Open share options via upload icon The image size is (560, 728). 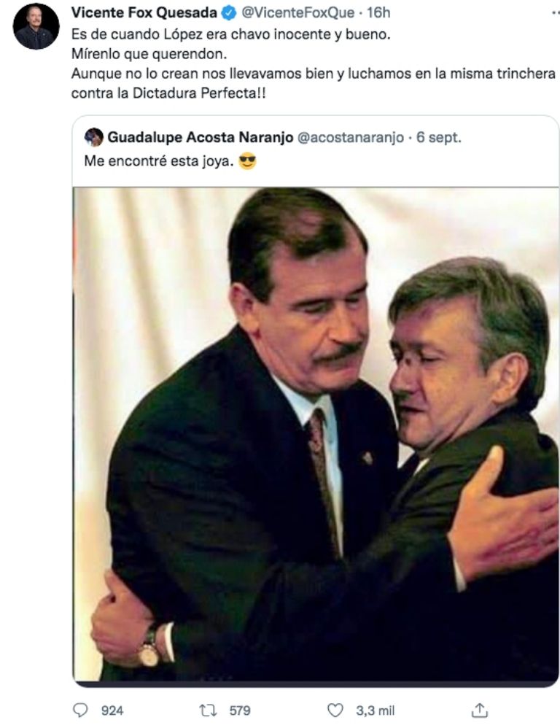tap(480, 710)
